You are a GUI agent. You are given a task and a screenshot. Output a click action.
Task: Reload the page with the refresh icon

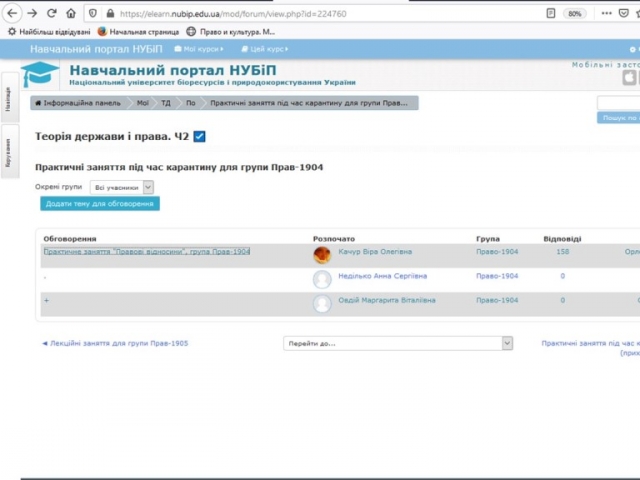pos(51,13)
